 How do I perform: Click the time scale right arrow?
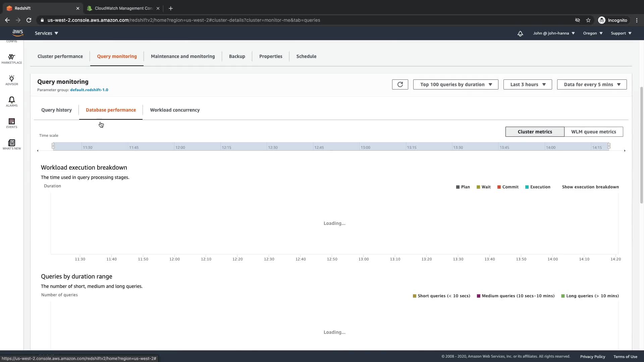pos(625,151)
